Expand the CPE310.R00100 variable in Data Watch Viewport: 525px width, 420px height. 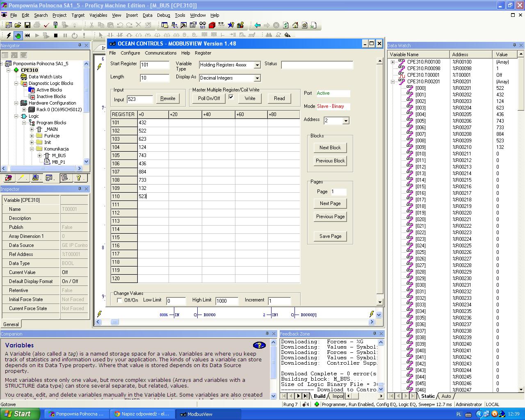[393, 62]
